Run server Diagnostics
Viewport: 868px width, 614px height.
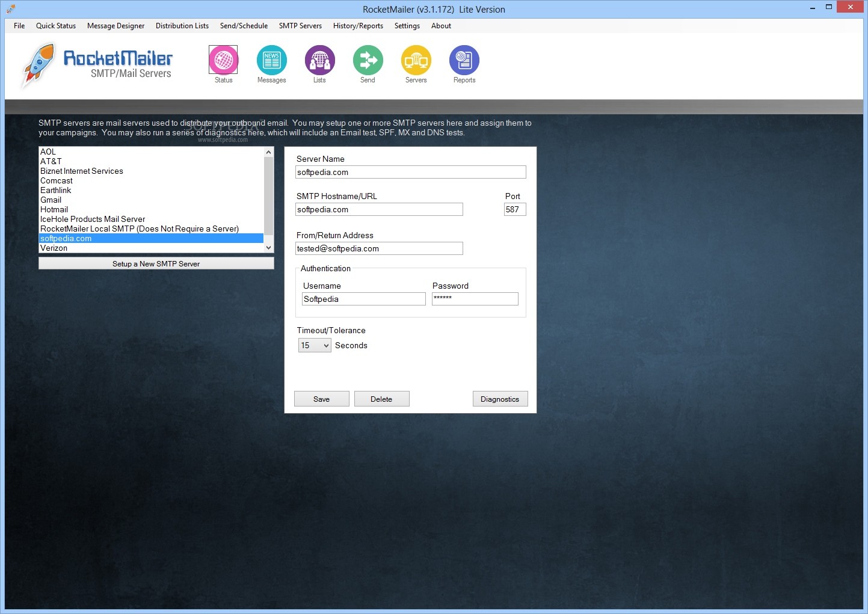(x=500, y=399)
